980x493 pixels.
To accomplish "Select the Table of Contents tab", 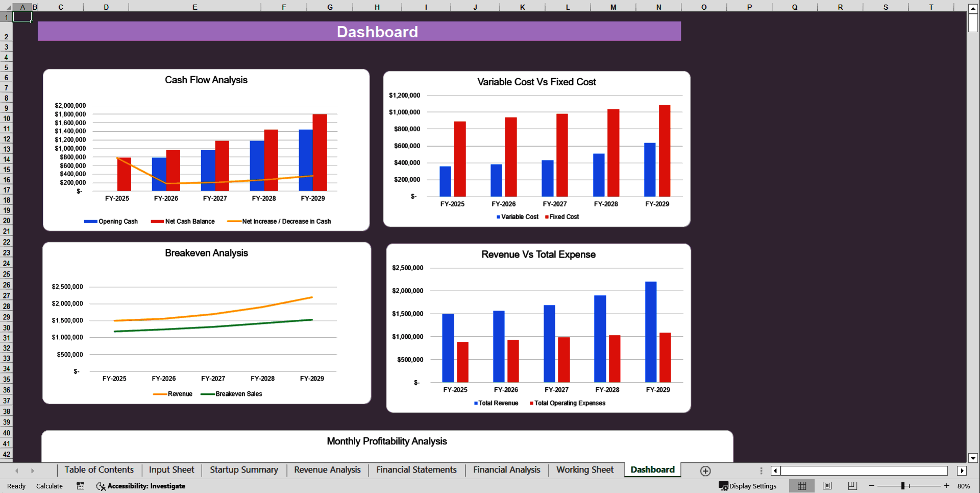I will 99,470.
